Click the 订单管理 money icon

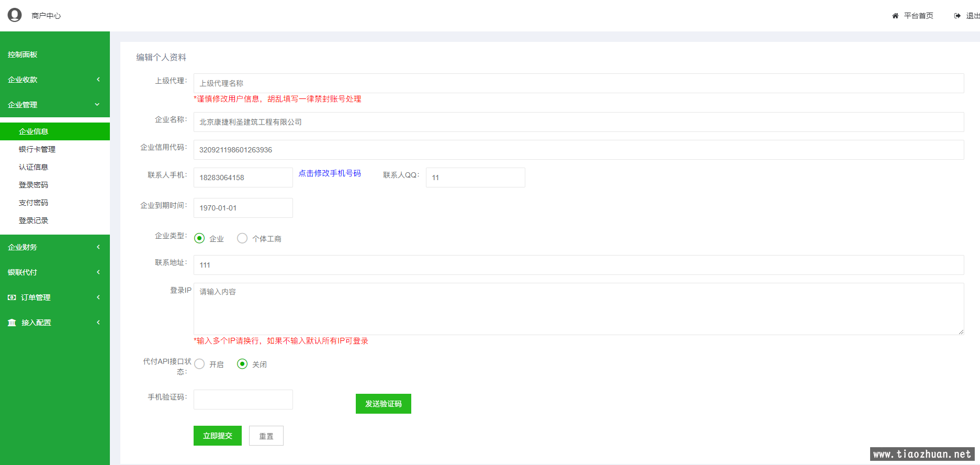12,297
